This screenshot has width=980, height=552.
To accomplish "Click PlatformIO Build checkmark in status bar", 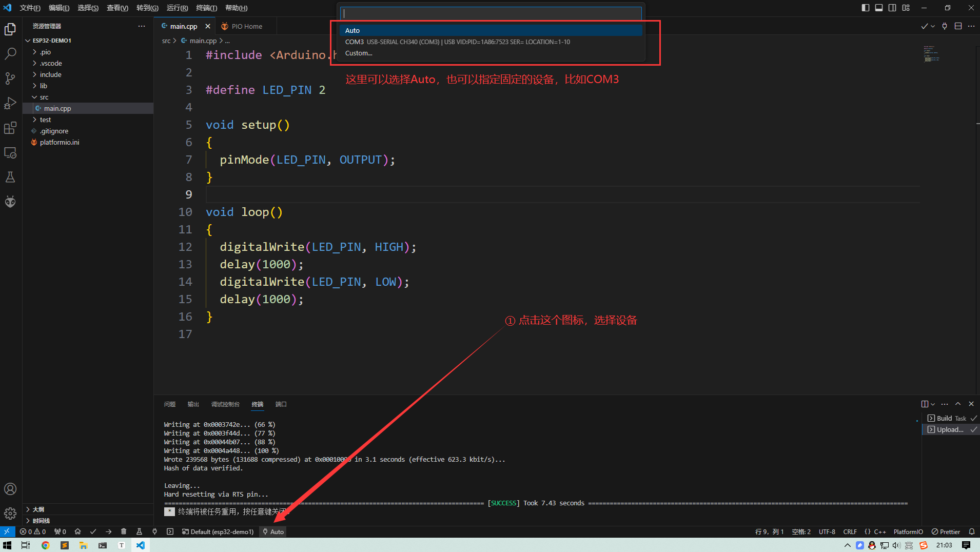I will tap(93, 531).
